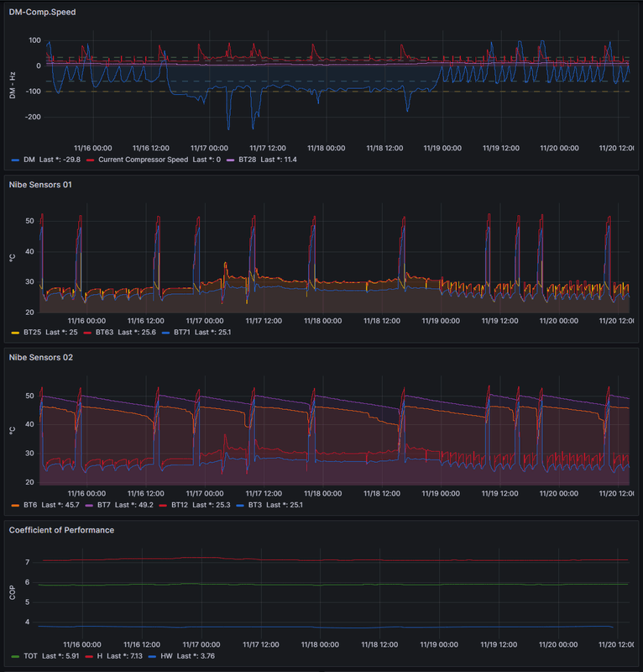Click the blue BT71 color swatch
643x672 pixels.
point(165,333)
